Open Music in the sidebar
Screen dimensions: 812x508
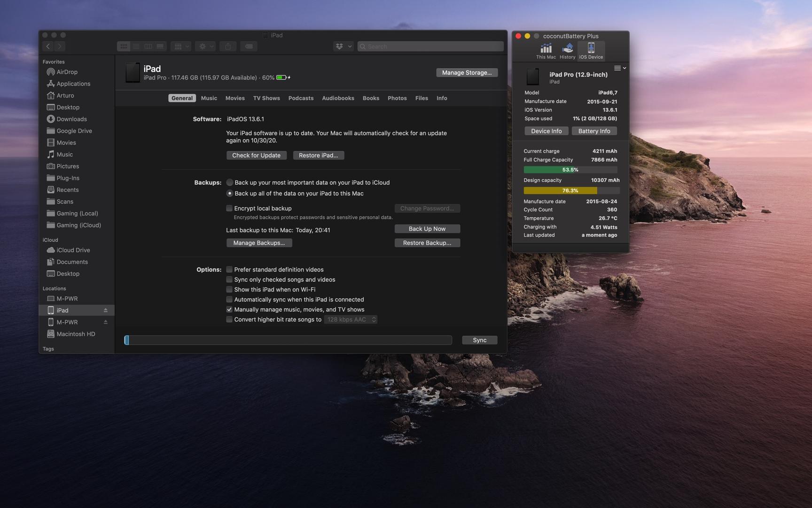64,154
